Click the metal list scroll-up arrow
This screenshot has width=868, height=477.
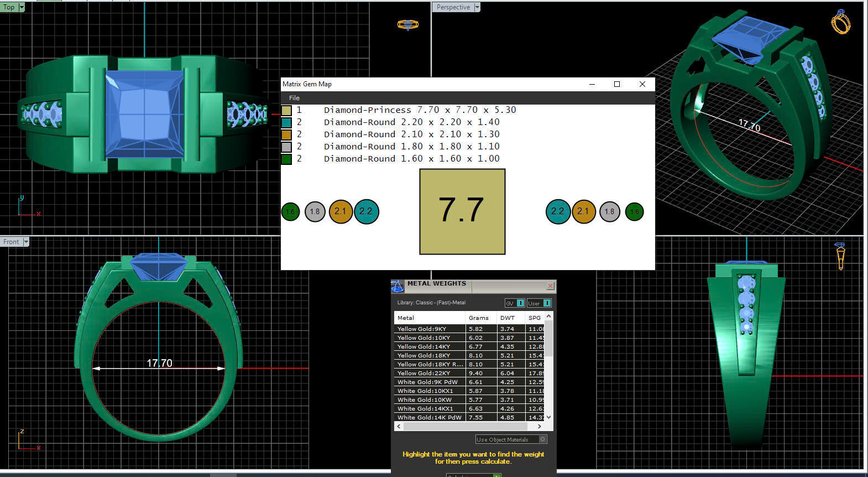(549, 316)
